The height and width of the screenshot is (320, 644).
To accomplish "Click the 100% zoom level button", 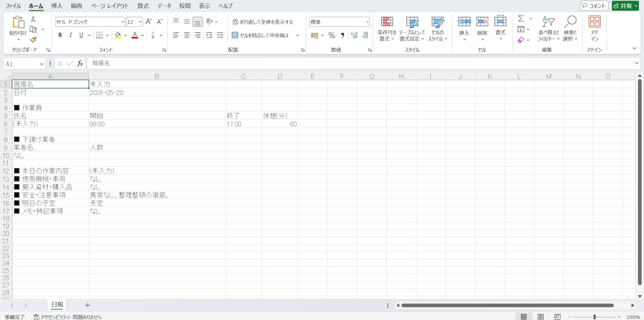I will coord(633,317).
